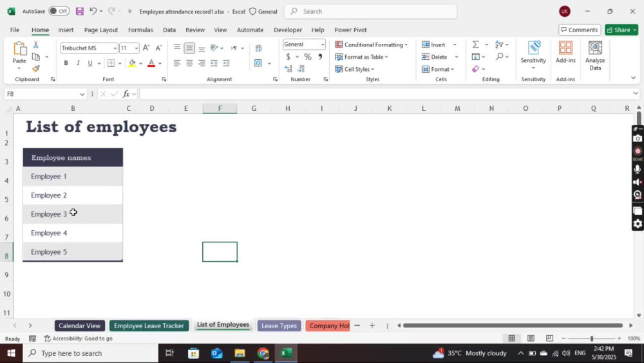Align text right in cell
Viewport: 644px width, 363px height.
pyautogui.click(x=202, y=63)
